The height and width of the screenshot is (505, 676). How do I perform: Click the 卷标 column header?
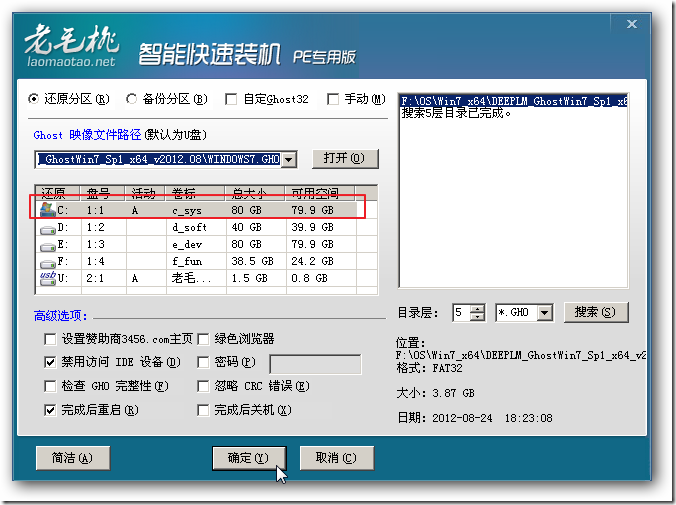point(195,193)
